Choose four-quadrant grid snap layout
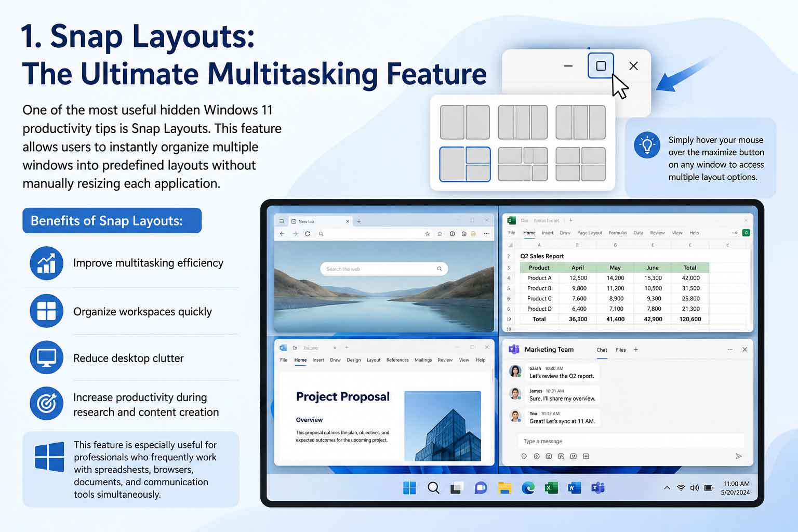Viewport: 798px width, 532px height. pos(580,164)
